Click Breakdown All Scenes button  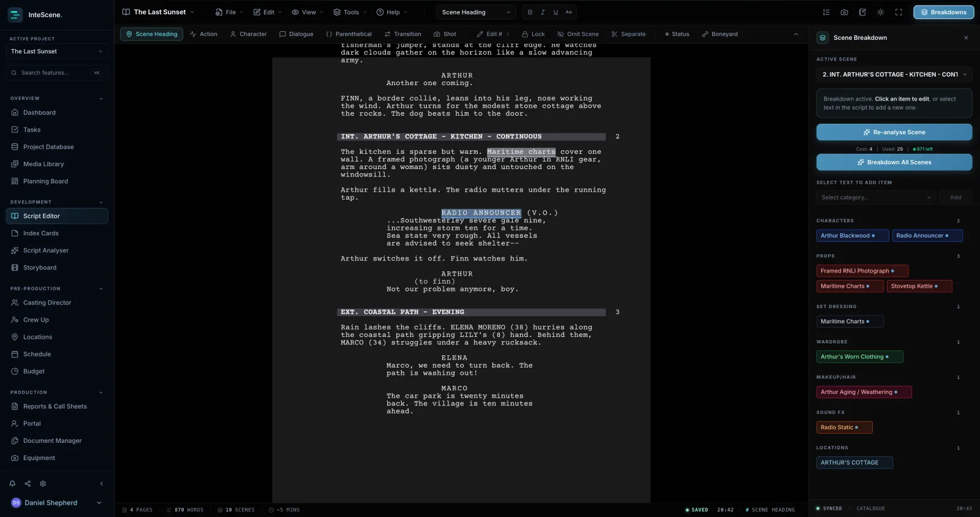(x=894, y=162)
